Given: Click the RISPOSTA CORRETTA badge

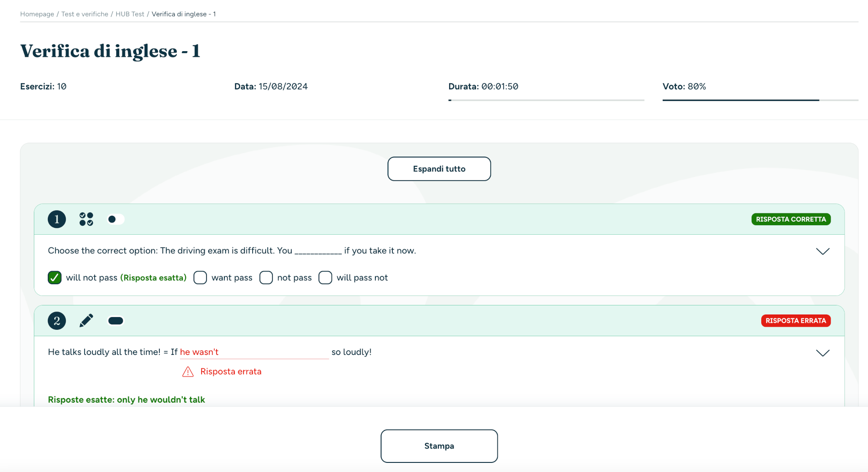Looking at the screenshot, I should pos(791,219).
